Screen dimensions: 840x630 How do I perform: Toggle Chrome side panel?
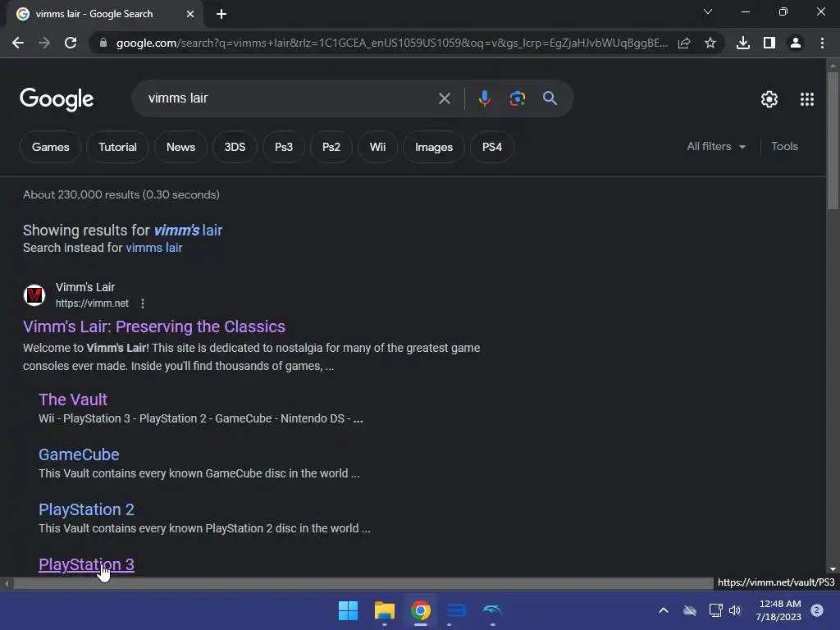point(769,43)
